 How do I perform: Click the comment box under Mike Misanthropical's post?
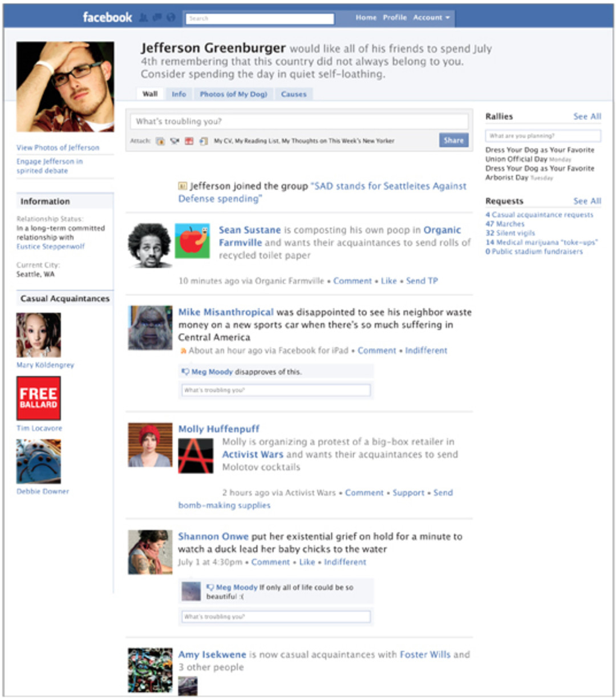275,390
